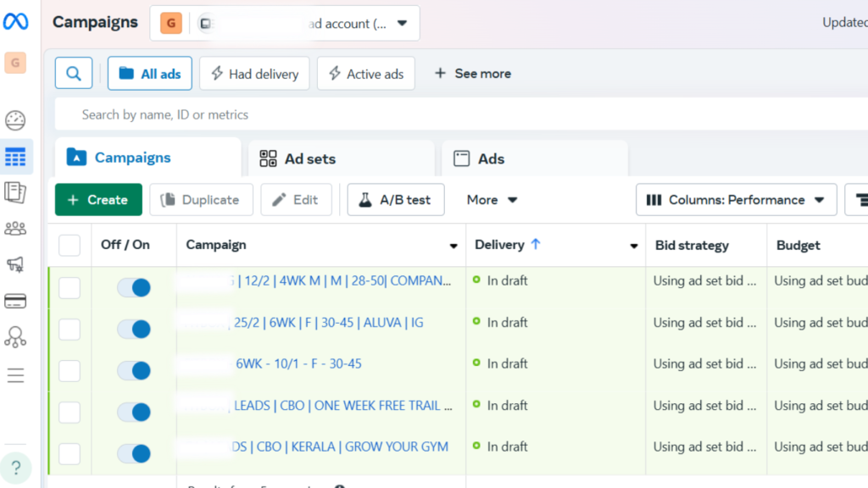Click the ad account small icon in selector
Viewport: 868px width, 488px height.
(206, 23)
